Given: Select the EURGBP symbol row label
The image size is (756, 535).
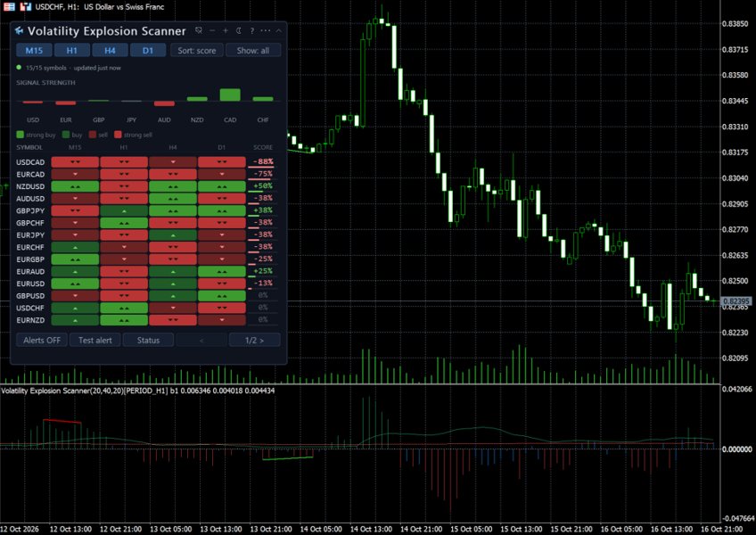Looking at the screenshot, I should tap(30, 259).
